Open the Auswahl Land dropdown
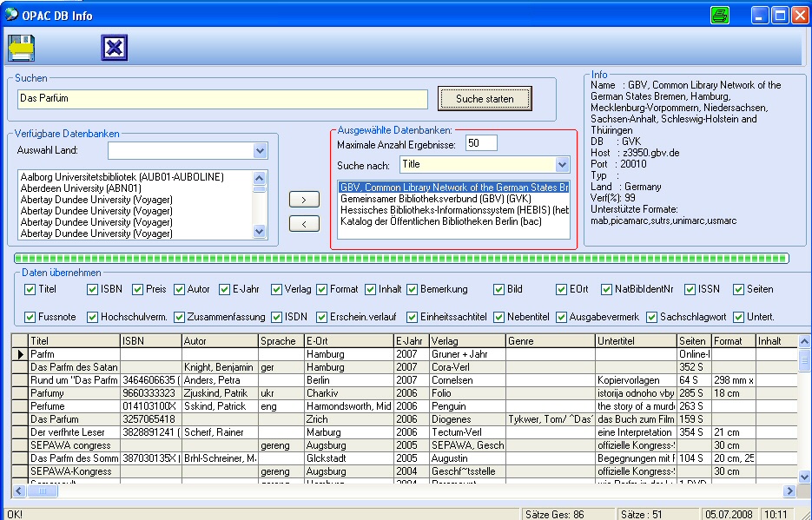This screenshot has height=520, width=812. 260,151
